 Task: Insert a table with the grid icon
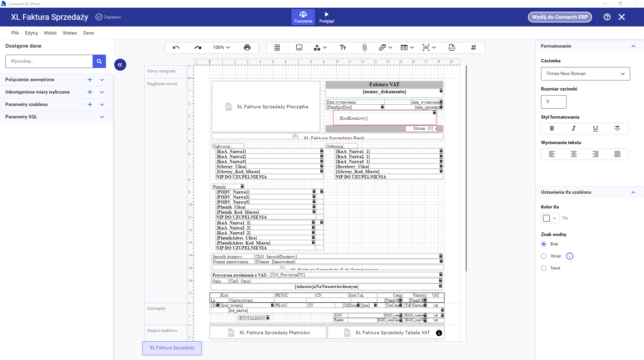click(277, 48)
